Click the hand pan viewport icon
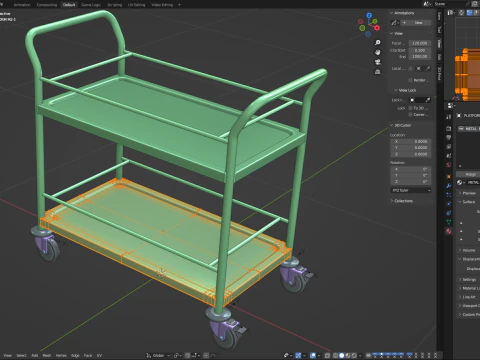This screenshot has height=360, width=480. (x=378, y=52)
